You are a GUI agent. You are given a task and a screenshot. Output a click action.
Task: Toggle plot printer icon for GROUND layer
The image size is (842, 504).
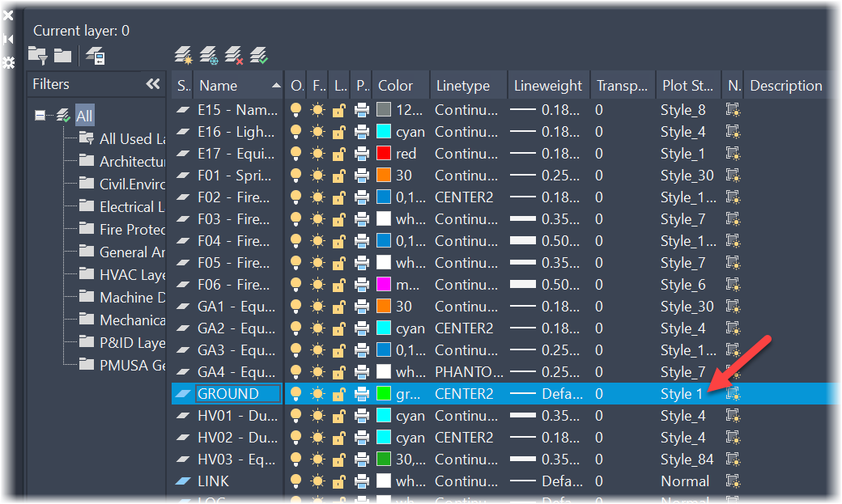click(x=362, y=394)
